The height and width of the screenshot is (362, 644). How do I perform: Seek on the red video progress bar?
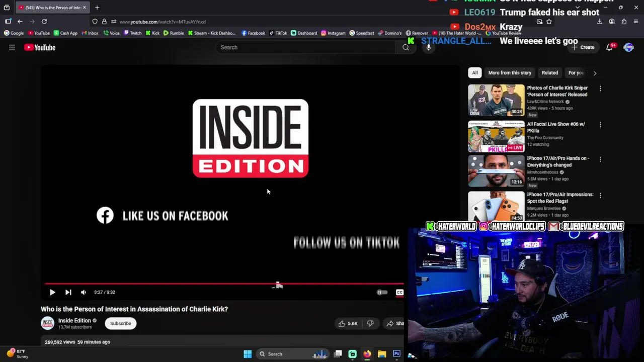224,284
